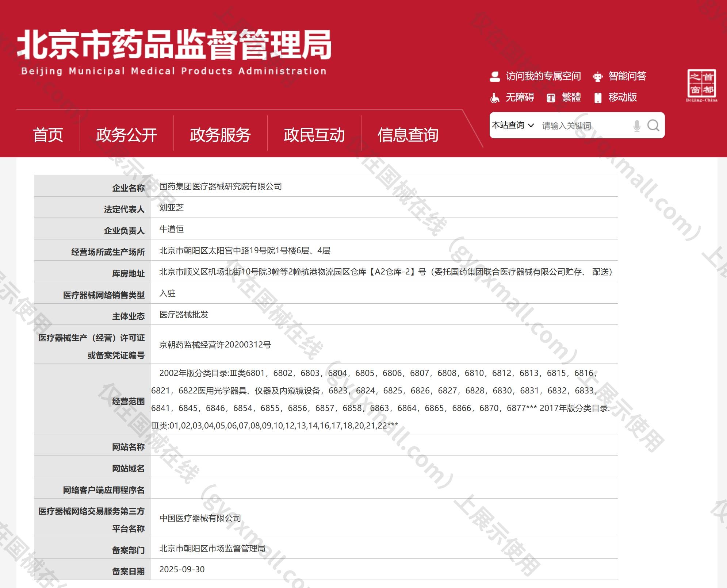Select company name 国药集团医疗器械研究院有限公司
Screen dimensions: 727x588
pos(221,186)
